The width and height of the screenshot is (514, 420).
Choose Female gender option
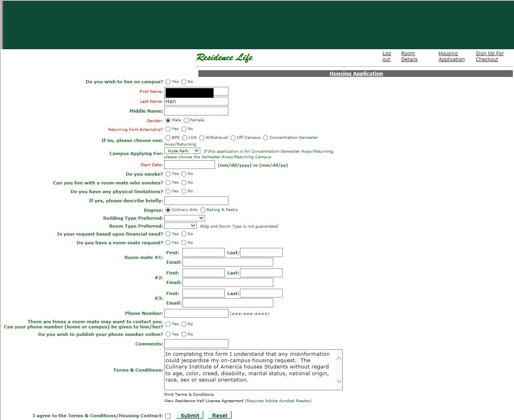point(186,120)
